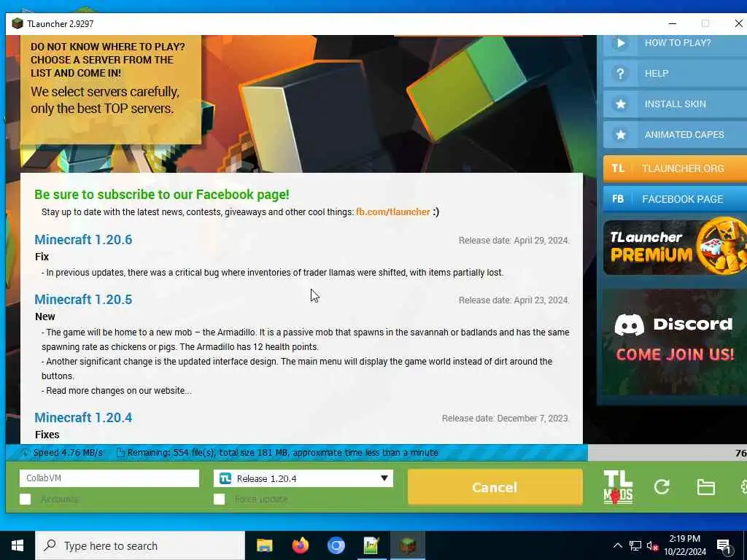
Task: Open the game folder icon
Action: (705, 487)
